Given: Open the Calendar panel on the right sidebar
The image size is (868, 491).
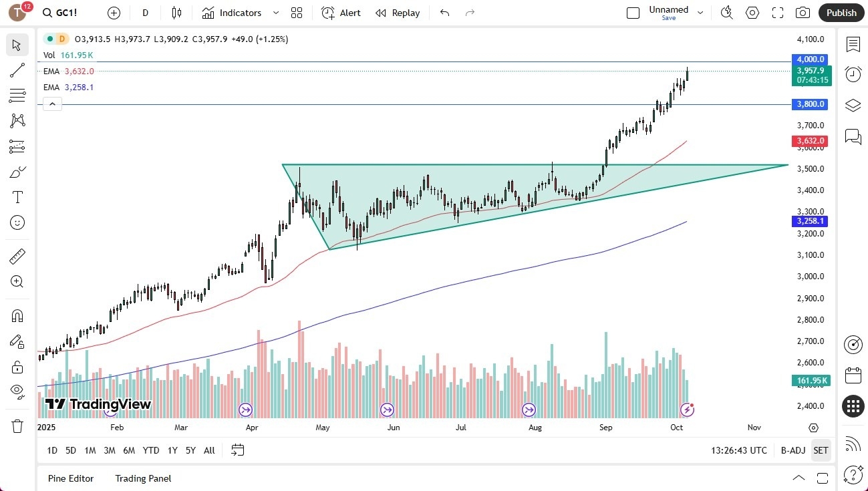Looking at the screenshot, I should pyautogui.click(x=853, y=375).
